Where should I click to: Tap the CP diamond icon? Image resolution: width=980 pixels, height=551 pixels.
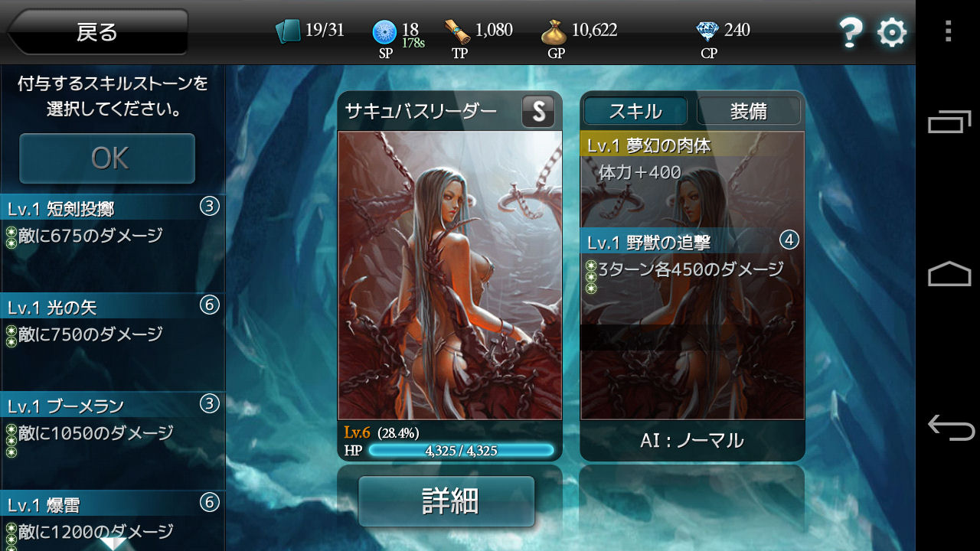point(708,31)
